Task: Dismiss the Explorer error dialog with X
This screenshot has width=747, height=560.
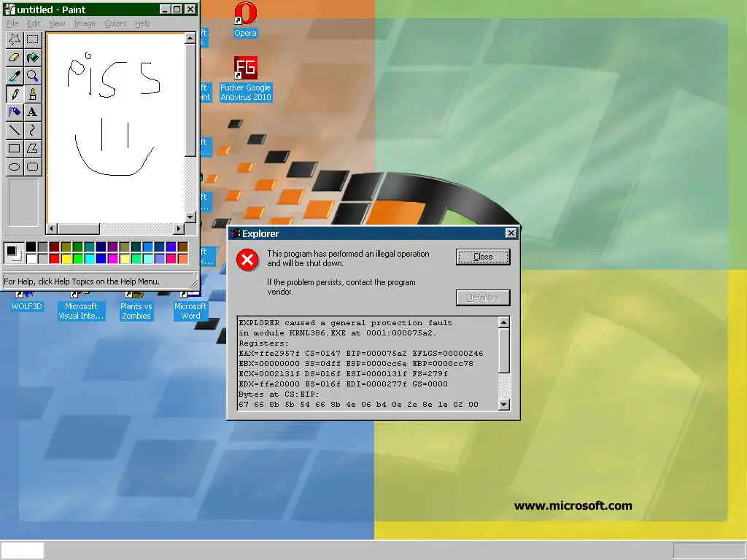Action: (511, 233)
